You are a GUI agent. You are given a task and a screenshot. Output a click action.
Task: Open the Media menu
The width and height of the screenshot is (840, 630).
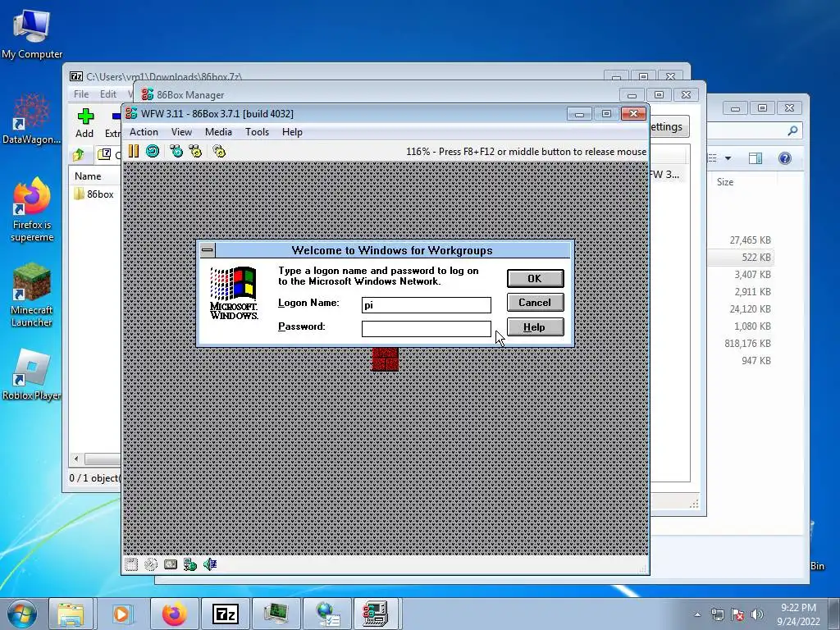[218, 132]
